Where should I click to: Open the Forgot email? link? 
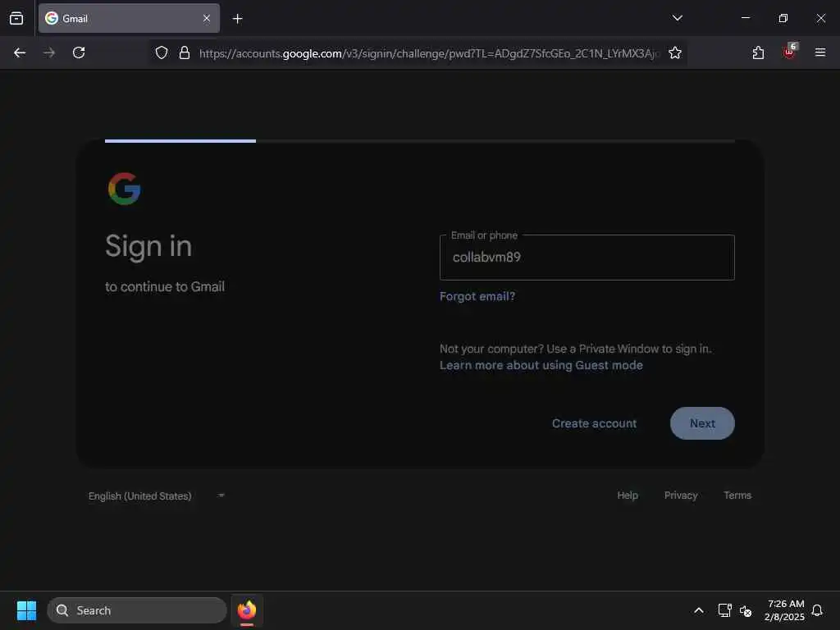477,296
